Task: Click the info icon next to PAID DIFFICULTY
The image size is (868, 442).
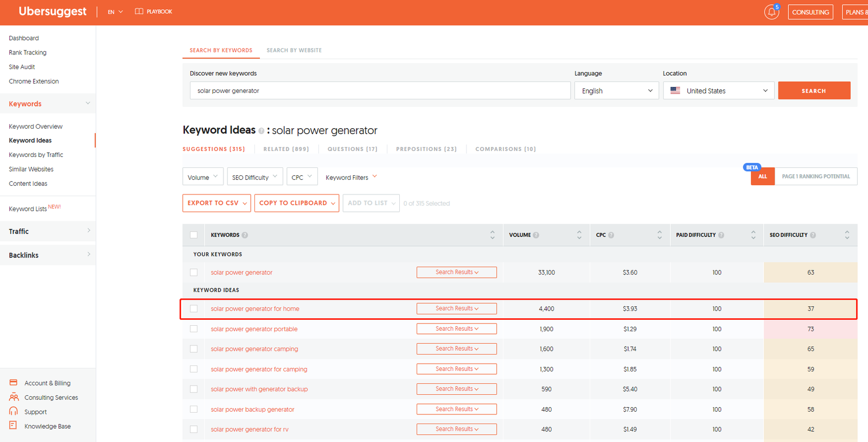Action: [x=721, y=235]
